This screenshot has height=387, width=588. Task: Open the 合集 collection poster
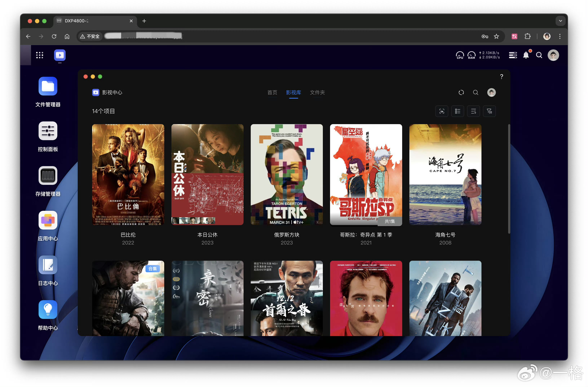128,298
